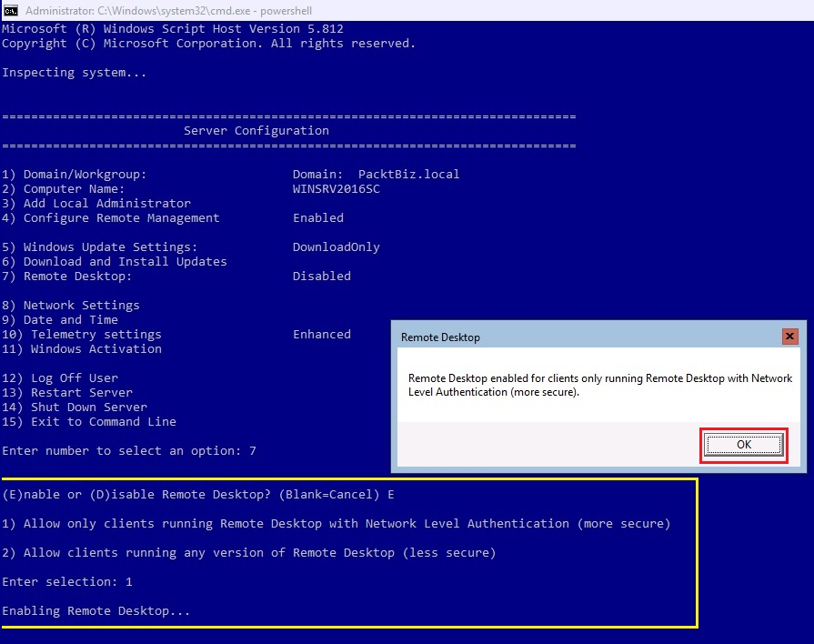The width and height of the screenshot is (814, 644).
Task: Close the Remote Desktop dialog with X
Action: point(789,337)
